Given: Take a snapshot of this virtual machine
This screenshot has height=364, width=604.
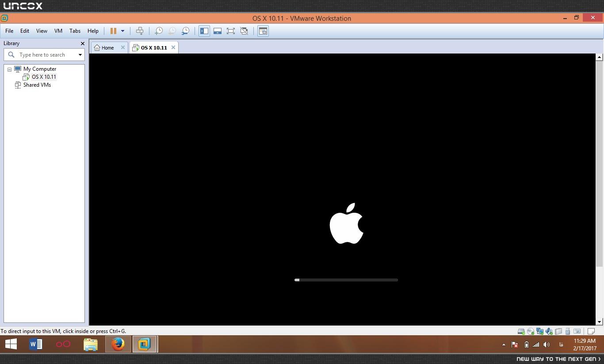Looking at the screenshot, I should (x=159, y=31).
